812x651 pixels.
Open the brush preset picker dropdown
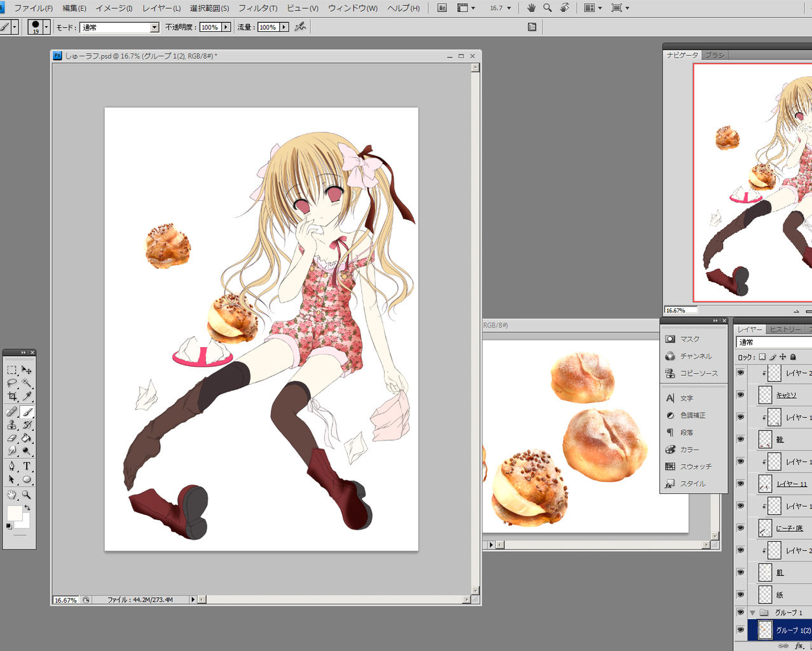[x=46, y=27]
